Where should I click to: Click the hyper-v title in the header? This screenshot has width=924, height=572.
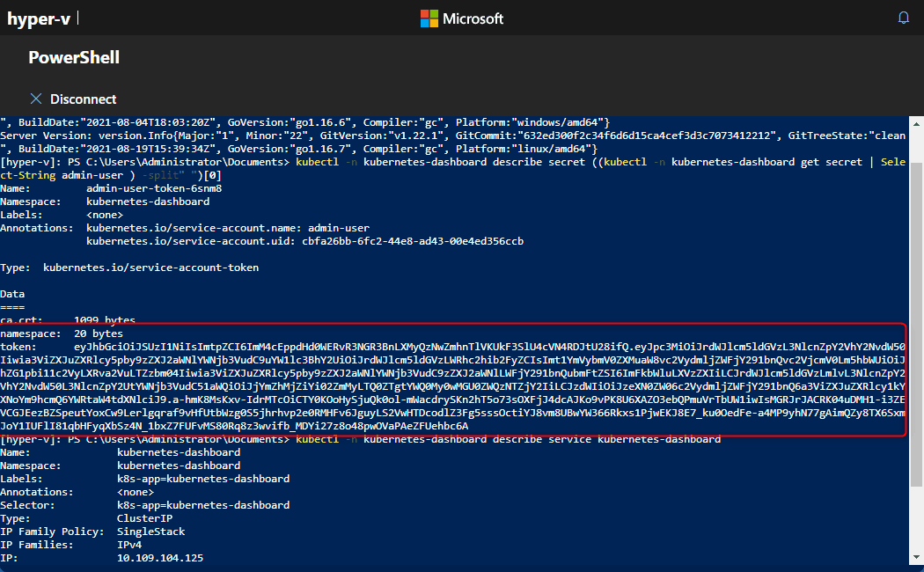pyautogui.click(x=39, y=18)
